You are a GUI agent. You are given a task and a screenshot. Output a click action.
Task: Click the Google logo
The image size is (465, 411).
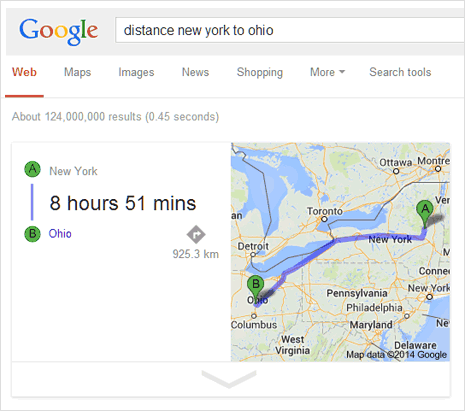(x=59, y=31)
